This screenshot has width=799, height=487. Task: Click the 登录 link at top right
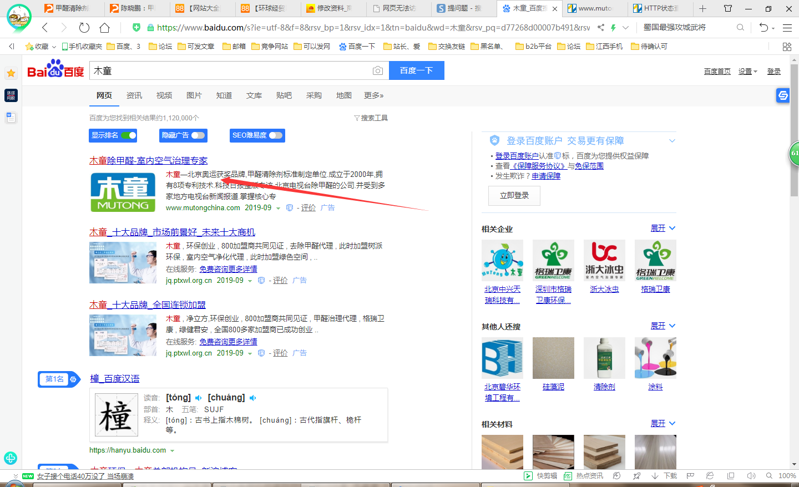774,71
